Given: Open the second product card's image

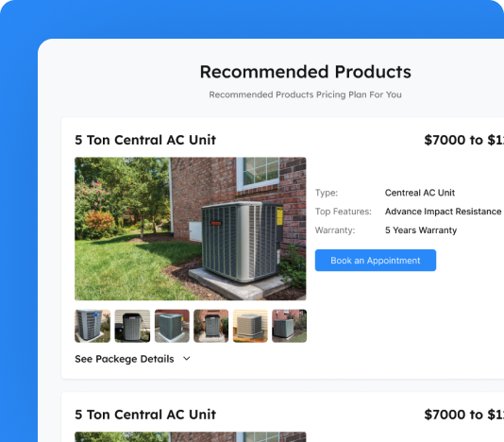Looking at the screenshot, I should (x=191, y=437).
